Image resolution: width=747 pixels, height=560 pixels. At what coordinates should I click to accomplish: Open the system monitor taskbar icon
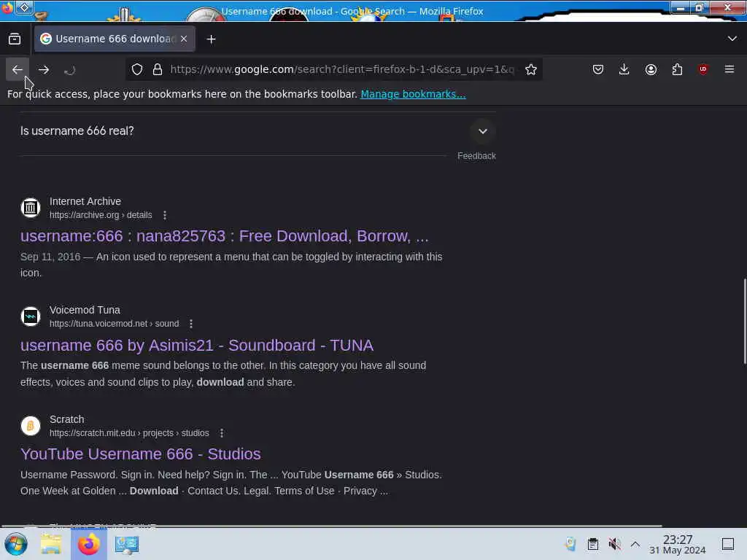(127, 544)
